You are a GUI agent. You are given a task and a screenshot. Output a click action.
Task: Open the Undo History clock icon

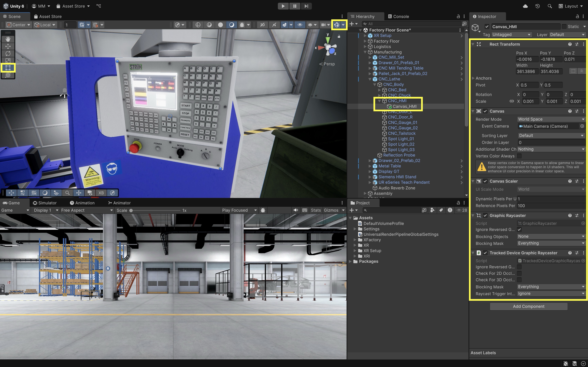[x=537, y=6]
